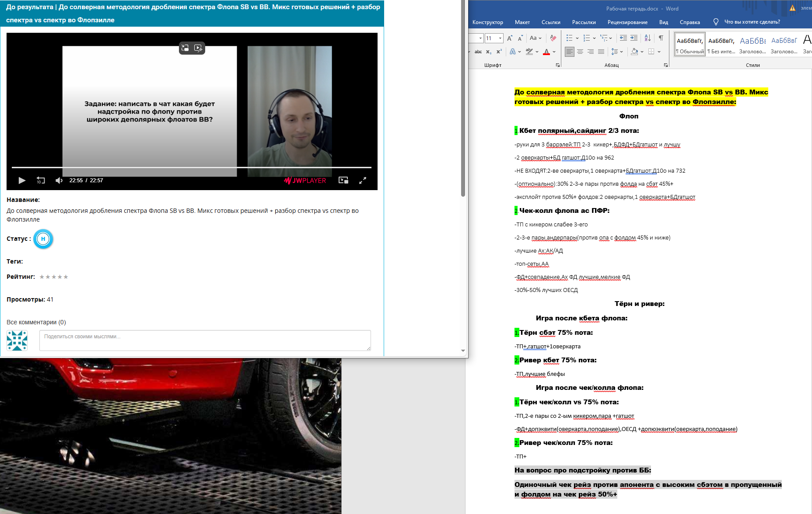Toggle strikethrough formatting

pos(478,52)
